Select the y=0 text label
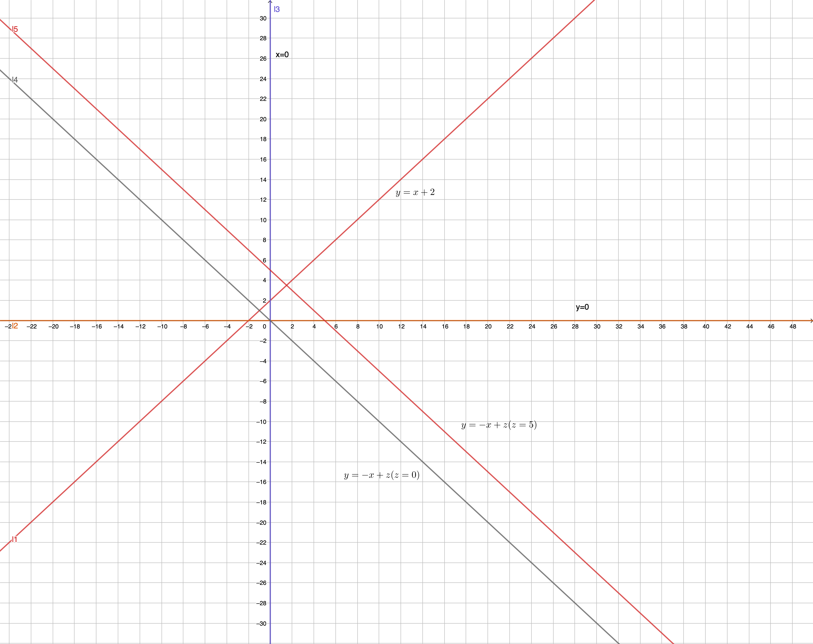The height and width of the screenshot is (644, 813). (582, 307)
